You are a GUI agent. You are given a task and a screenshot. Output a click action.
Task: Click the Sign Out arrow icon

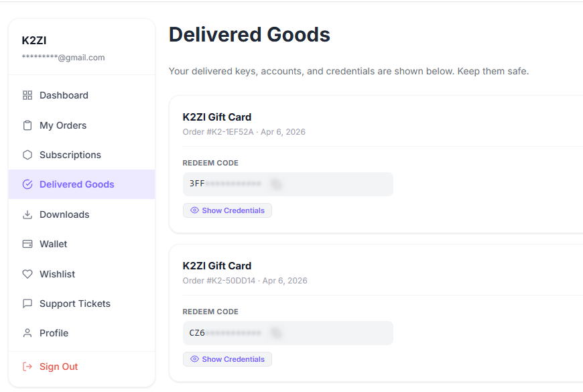pos(27,367)
